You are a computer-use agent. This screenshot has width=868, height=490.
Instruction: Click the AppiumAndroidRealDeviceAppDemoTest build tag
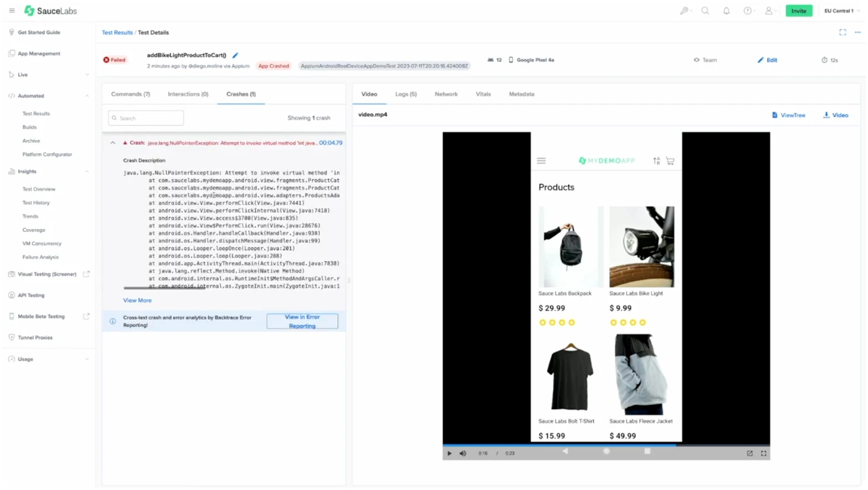384,66
